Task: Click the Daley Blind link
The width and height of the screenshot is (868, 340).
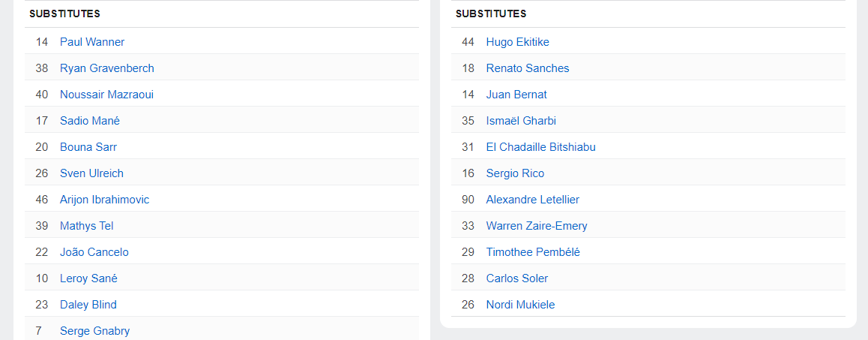Action: [88, 305]
